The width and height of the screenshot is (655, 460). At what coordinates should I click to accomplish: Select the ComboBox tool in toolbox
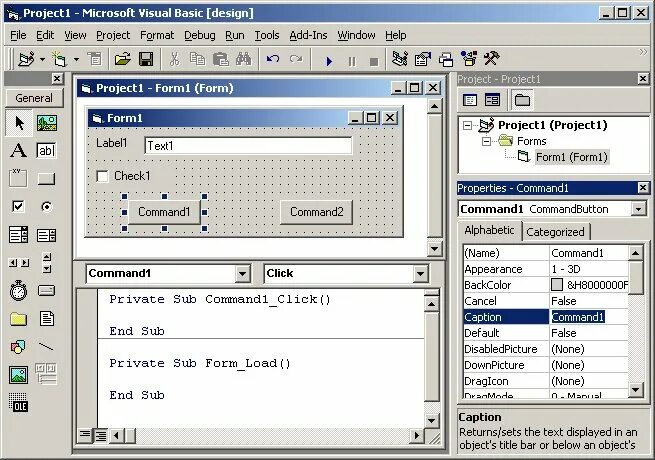pos(18,235)
